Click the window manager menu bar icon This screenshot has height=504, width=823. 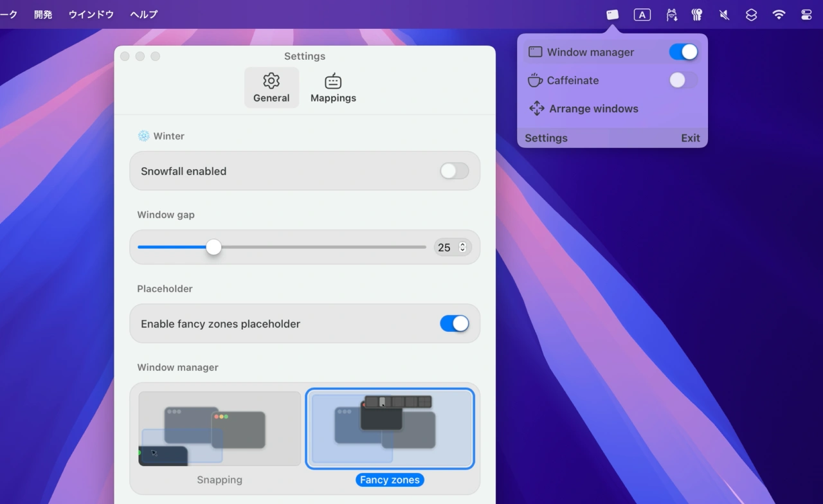click(612, 14)
